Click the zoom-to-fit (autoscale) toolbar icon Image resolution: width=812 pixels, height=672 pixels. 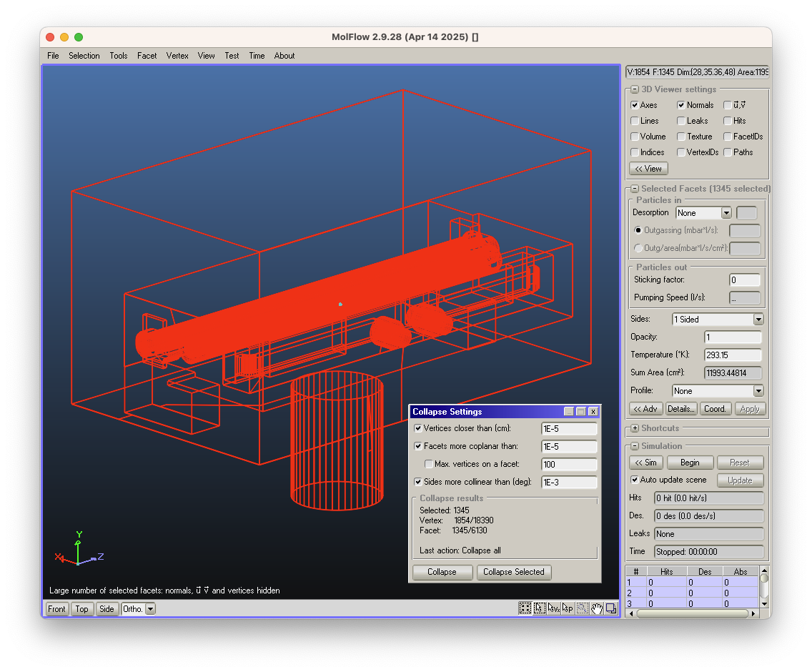click(525, 608)
